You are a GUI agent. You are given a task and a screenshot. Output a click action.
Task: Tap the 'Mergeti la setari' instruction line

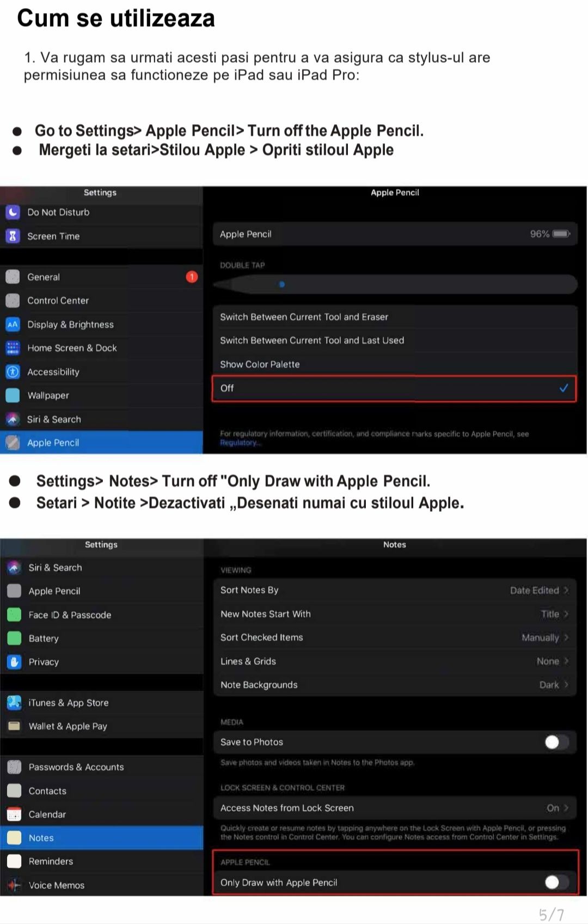216,150
